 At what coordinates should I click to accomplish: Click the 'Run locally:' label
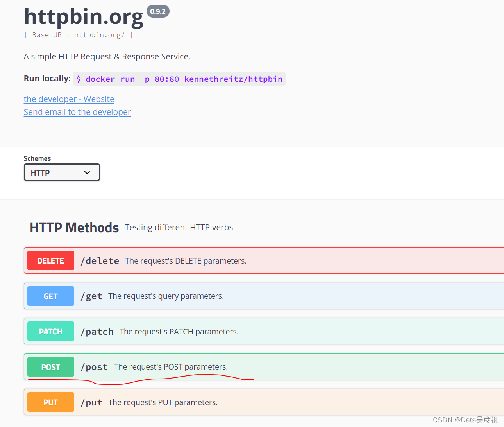(47, 78)
